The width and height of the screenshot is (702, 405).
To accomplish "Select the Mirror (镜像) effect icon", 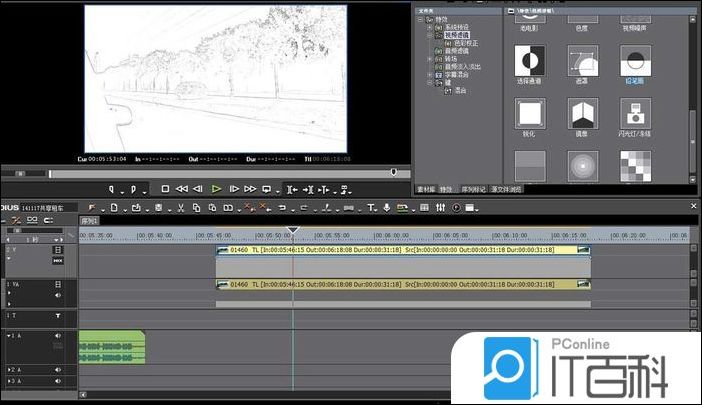I will (x=581, y=113).
